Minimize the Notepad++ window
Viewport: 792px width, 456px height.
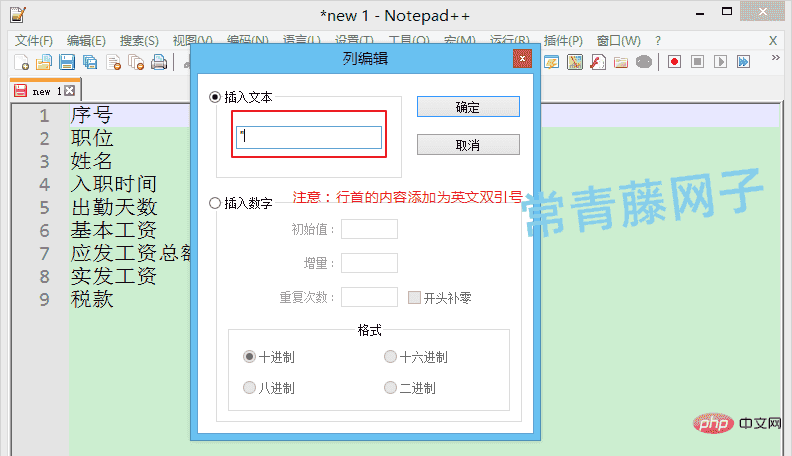point(700,14)
